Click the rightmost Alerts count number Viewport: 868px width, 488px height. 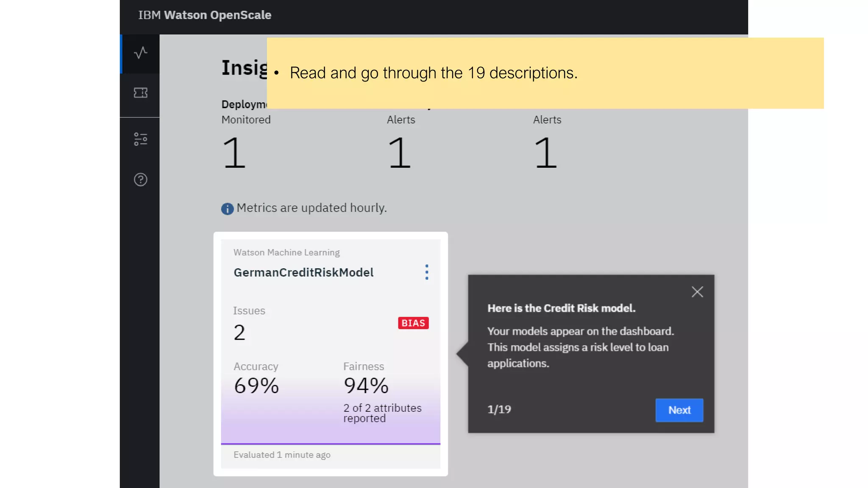pyautogui.click(x=545, y=153)
